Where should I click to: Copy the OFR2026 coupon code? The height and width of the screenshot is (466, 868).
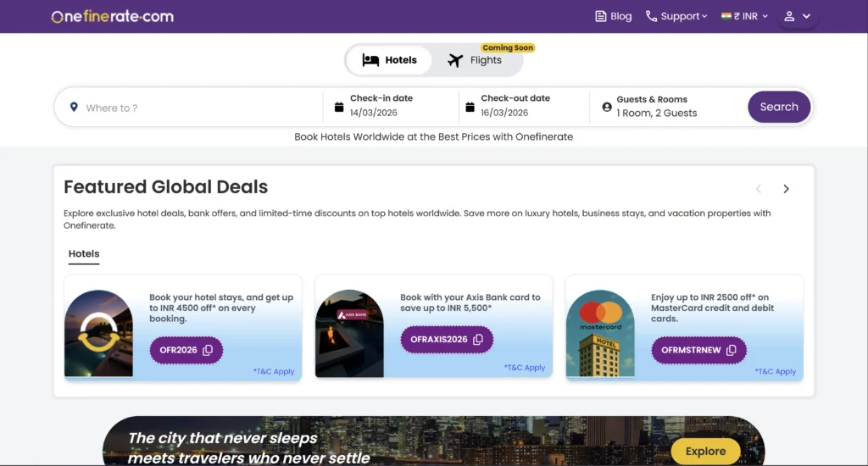[x=186, y=350]
